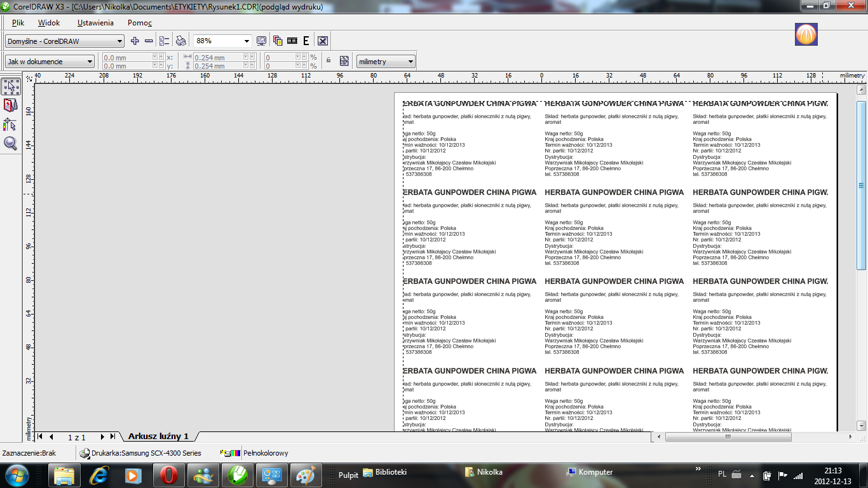
Task: Open the Ustawienia menu
Action: point(95,23)
